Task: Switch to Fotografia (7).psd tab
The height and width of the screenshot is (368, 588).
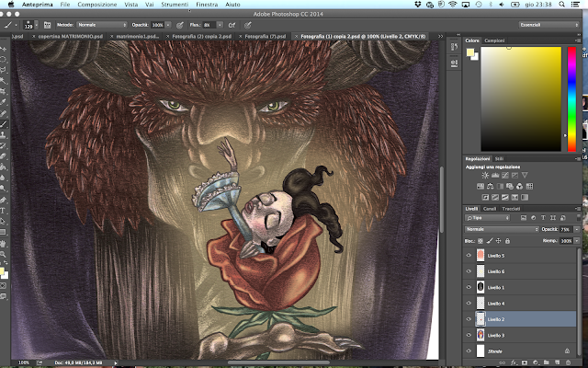Action: (x=266, y=37)
